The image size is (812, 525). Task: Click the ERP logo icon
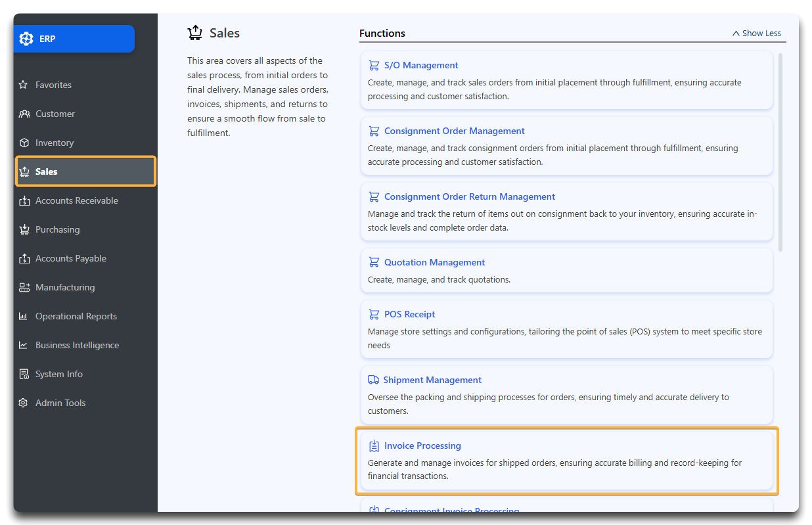[26, 39]
